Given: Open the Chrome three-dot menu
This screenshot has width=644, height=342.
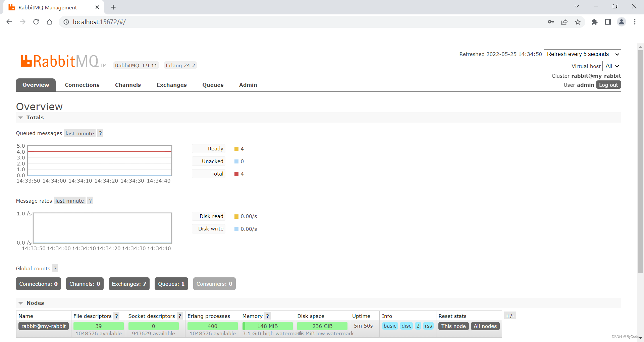Looking at the screenshot, I should pyautogui.click(x=635, y=22).
